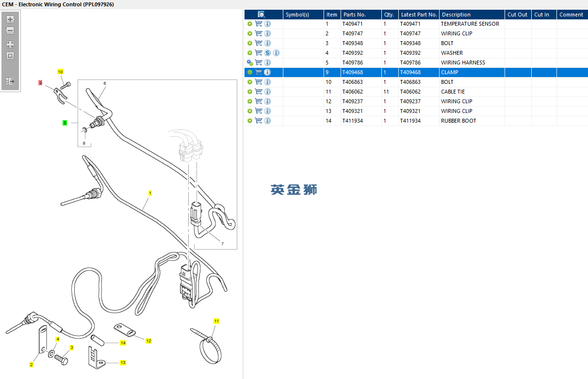588x379 pixels.
Task: Zoom in on the wiring diagram
Action: pyautogui.click(x=10, y=19)
